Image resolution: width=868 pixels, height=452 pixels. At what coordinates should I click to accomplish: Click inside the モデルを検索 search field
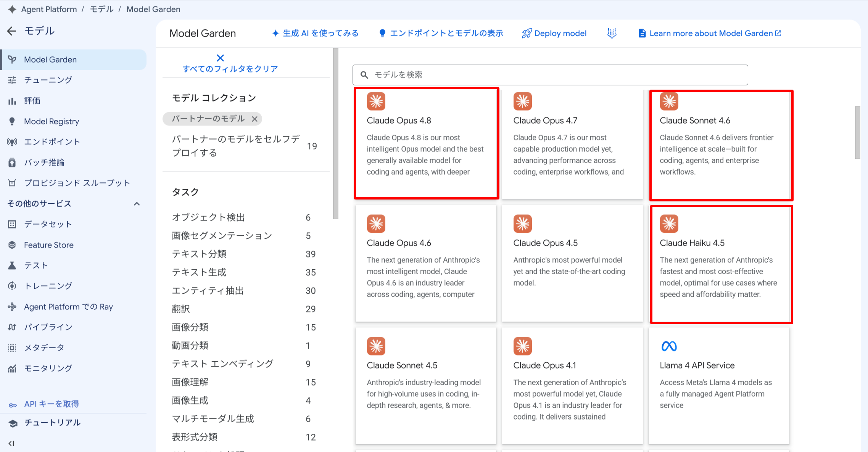[x=550, y=75]
